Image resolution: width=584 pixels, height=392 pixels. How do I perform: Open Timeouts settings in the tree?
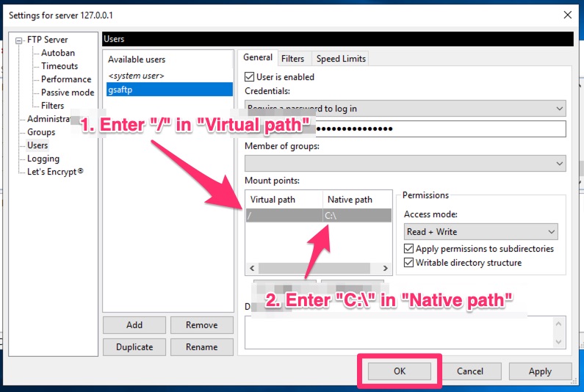[x=59, y=66]
